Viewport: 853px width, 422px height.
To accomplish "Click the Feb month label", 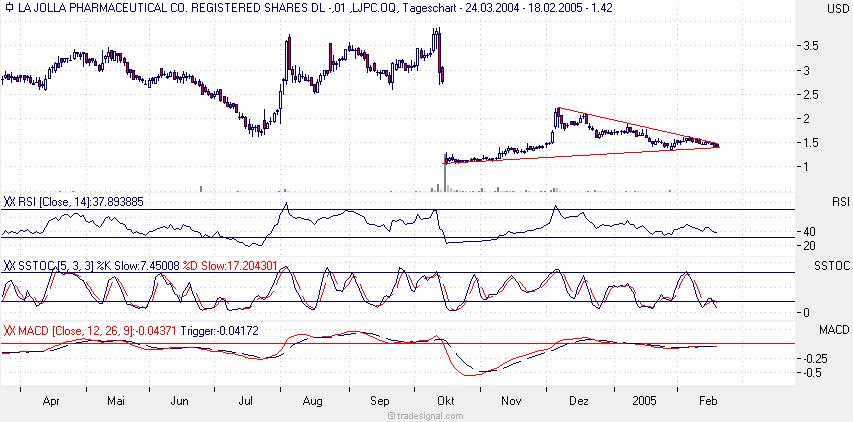I will pyautogui.click(x=708, y=401).
